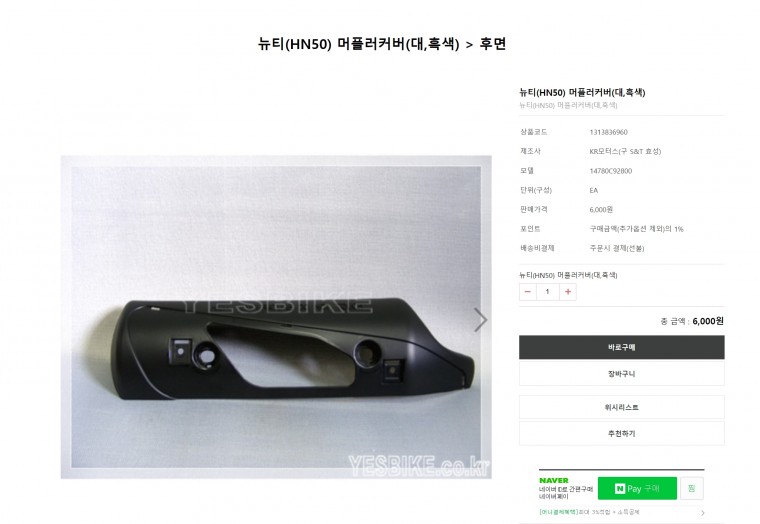Click the 위시리스트 wishlist button
Screen dimensions: 760x524
click(621, 407)
